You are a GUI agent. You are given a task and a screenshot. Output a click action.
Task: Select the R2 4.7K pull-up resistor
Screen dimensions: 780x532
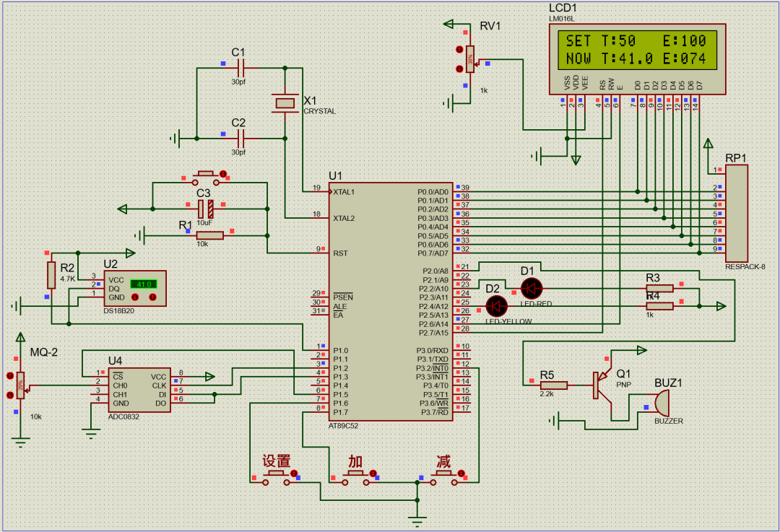51,275
